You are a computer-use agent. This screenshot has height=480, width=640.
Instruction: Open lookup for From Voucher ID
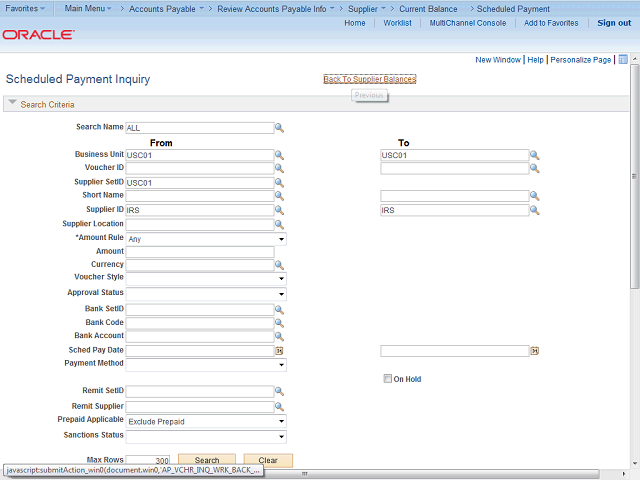point(279,168)
